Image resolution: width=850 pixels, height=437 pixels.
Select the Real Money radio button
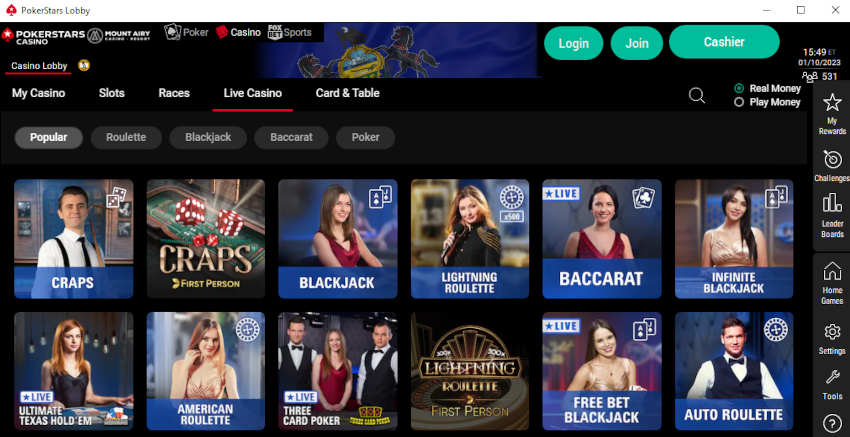coord(738,88)
